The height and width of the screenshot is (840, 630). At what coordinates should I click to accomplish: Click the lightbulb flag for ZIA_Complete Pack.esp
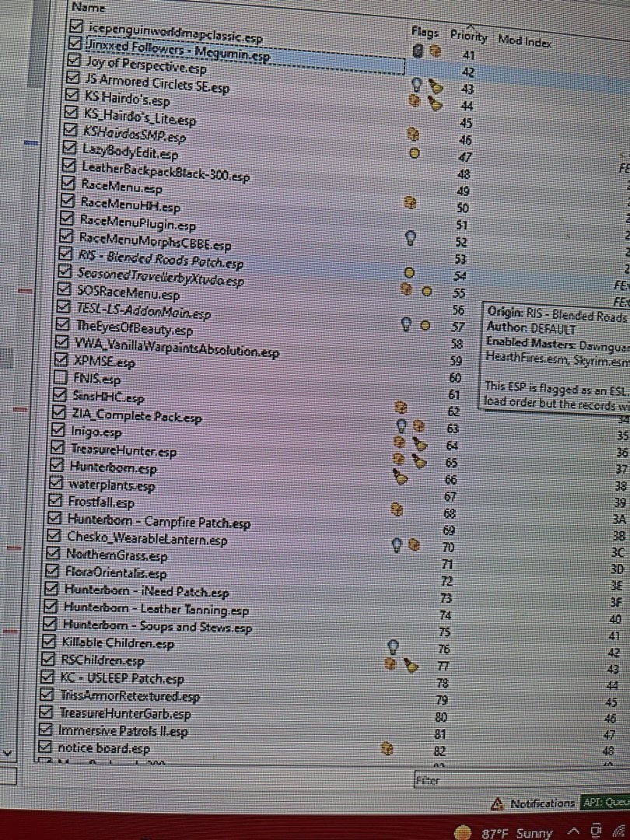[401, 425]
